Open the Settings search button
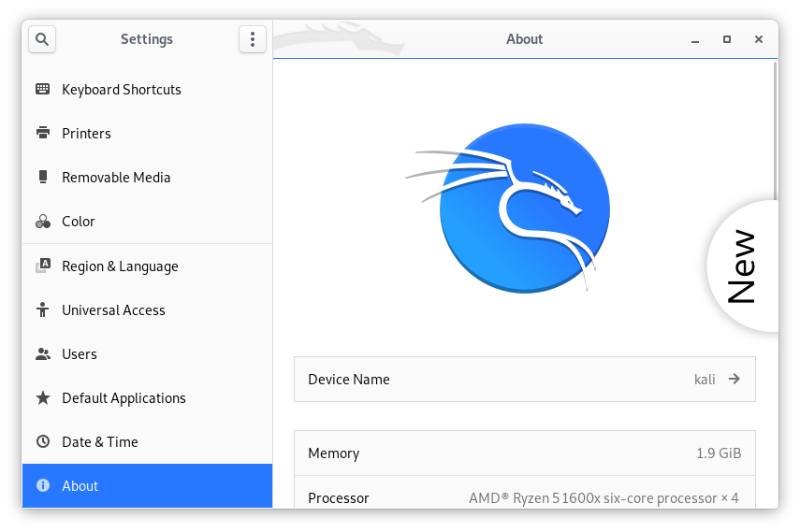This screenshot has width=800, height=532. point(42,39)
